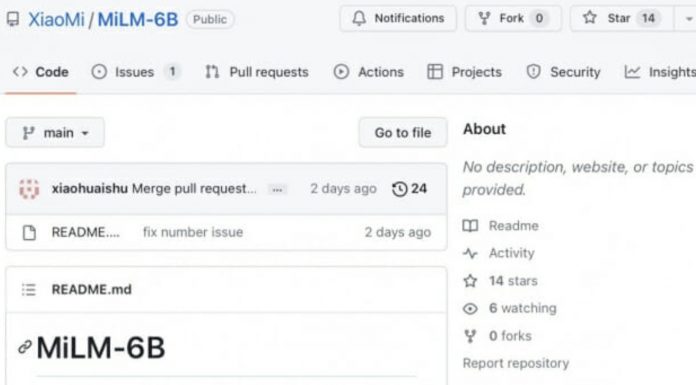696x385 pixels.
Task: Open the MiLM-6B repository name link
Action: [x=138, y=20]
